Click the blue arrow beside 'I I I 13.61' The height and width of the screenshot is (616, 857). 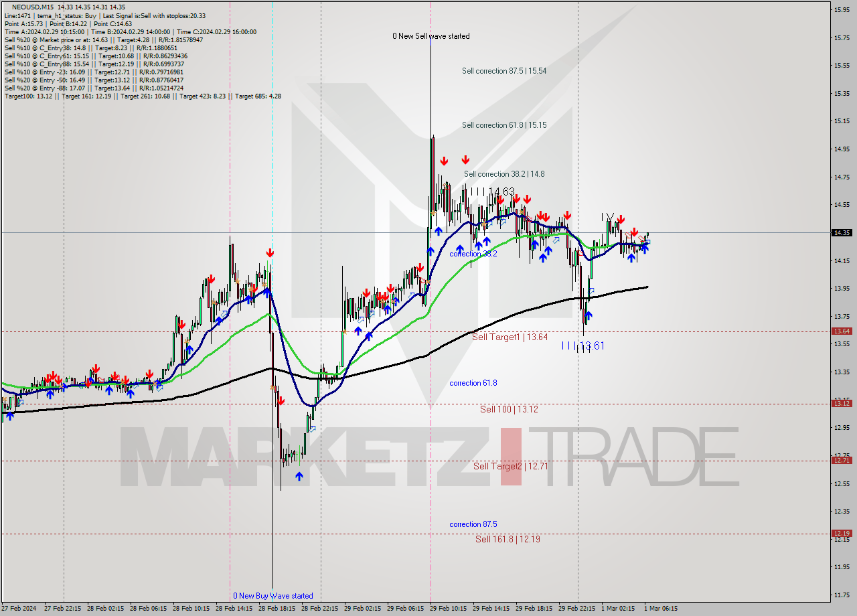[589, 316]
